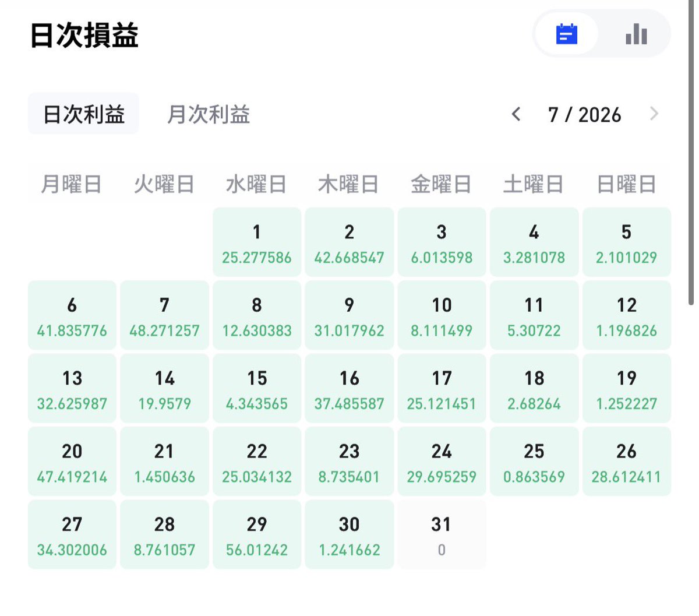Click the 火曜日 column header
Image resolution: width=699 pixels, height=616 pixels.
pos(164,184)
